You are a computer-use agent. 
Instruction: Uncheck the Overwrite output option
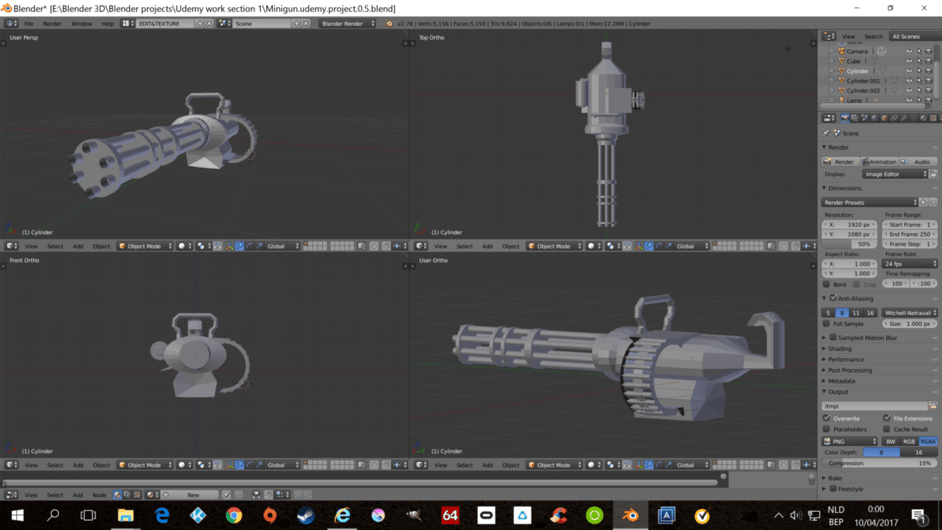click(x=827, y=418)
